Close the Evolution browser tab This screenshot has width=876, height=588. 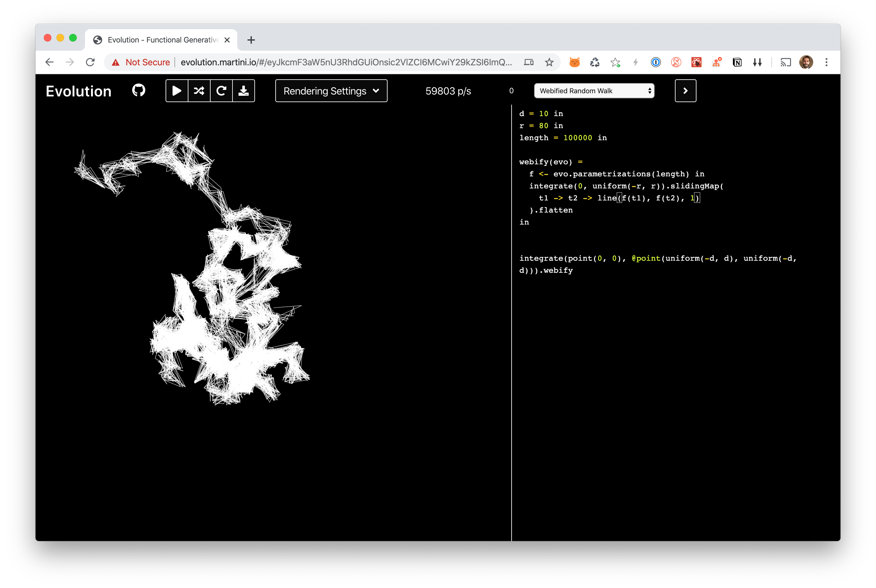[227, 40]
